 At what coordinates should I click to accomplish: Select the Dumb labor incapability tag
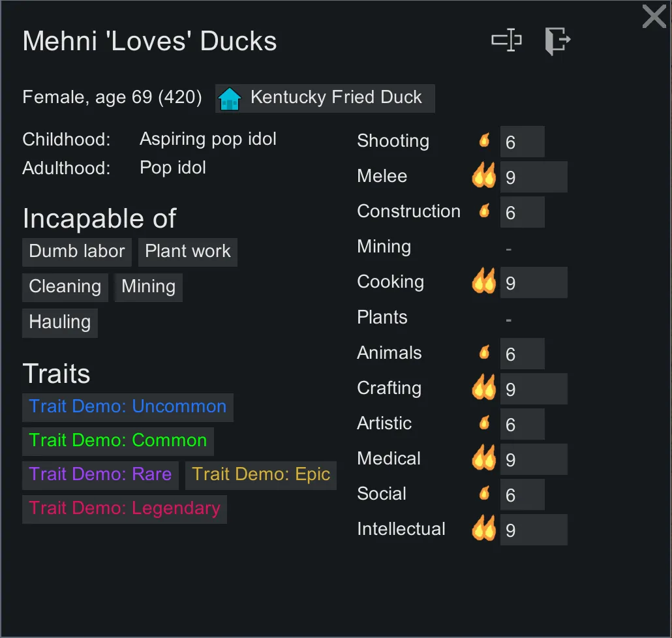[77, 252]
